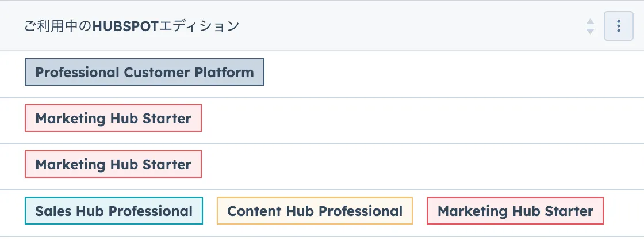
Task: Click Marketing Hub Starter beside Content Hub Professional
Action: [x=515, y=211]
